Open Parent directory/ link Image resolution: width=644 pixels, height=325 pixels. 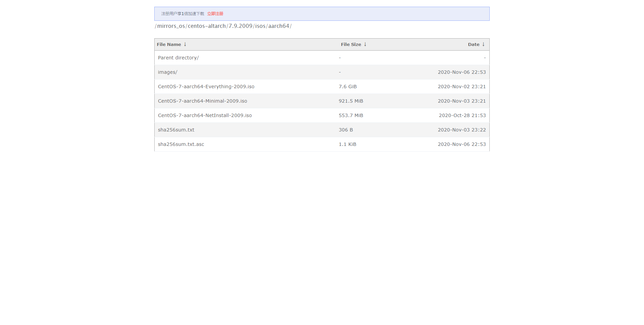pos(178,58)
